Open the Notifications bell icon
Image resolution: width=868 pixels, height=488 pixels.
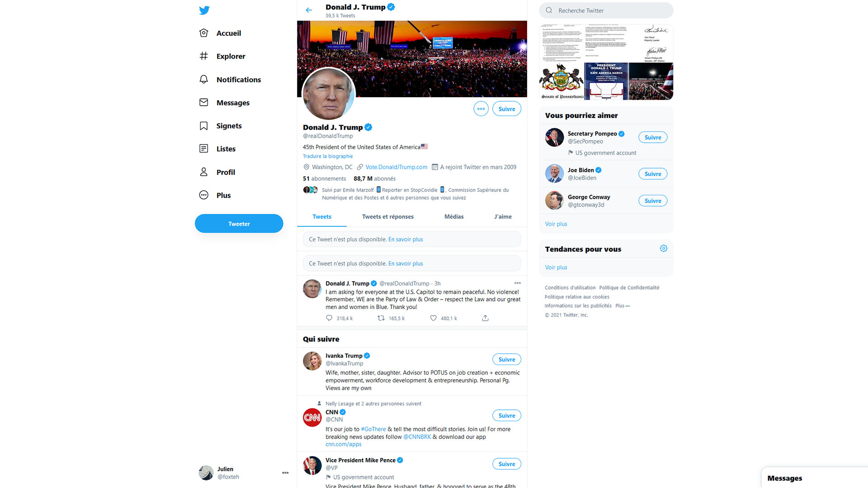pos(204,80)
